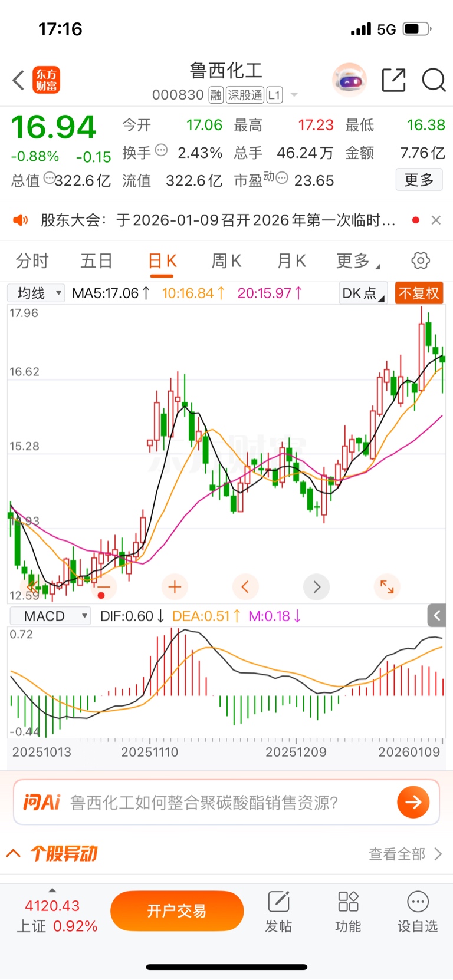The image size is (453, 980).
Task: Dismiss the announcement banner with X
Action: 436,220
